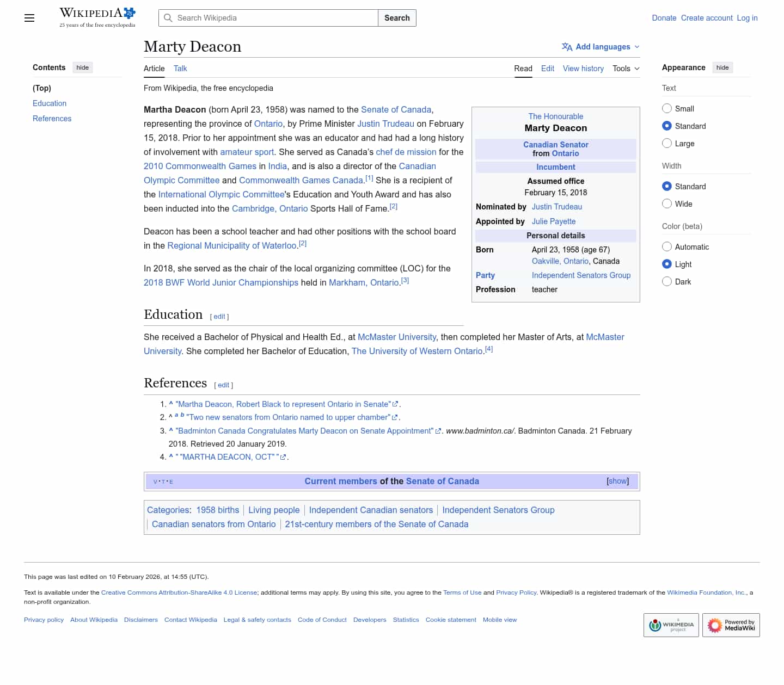This screenshot has height=685, width=784.
Task: Click the Powered by MediaWiki badge
Action: [x=731, y=625]
